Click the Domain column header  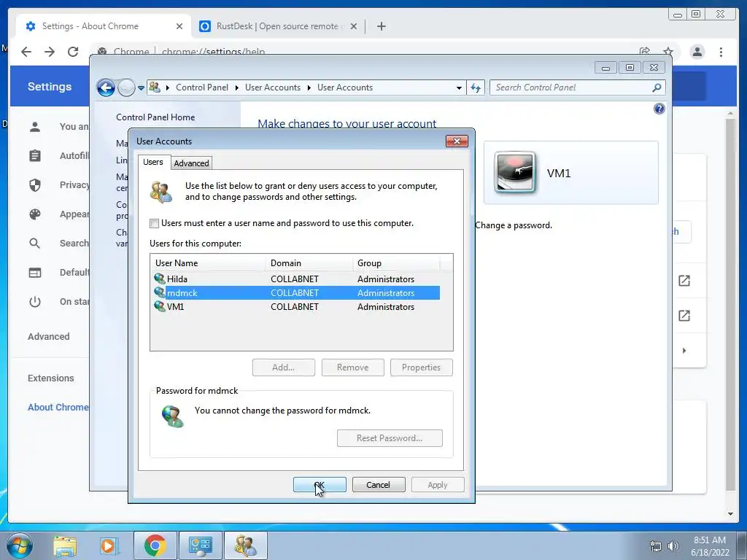(309, 262)
